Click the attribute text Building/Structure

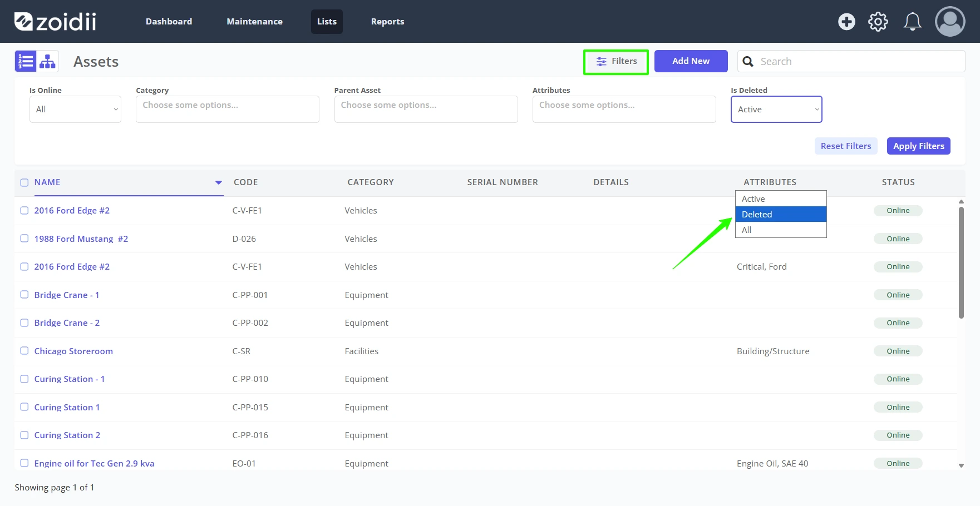773,351
